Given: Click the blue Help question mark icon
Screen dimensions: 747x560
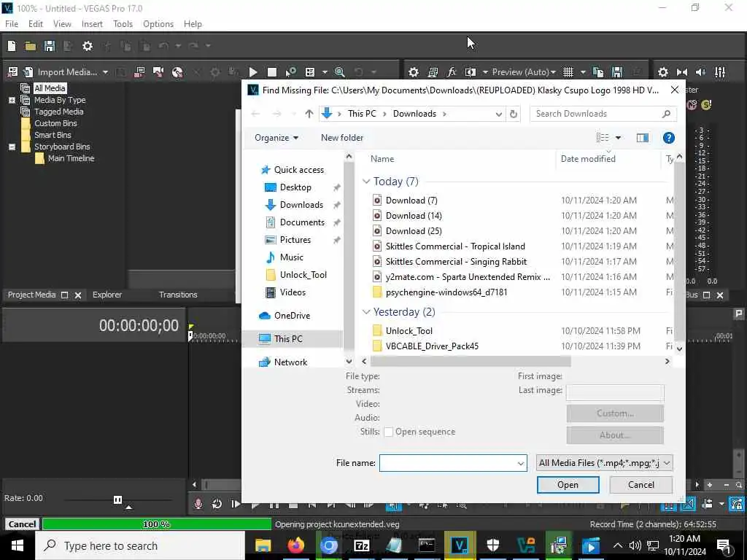Looking at the screenshot, I should click(668, 138).
